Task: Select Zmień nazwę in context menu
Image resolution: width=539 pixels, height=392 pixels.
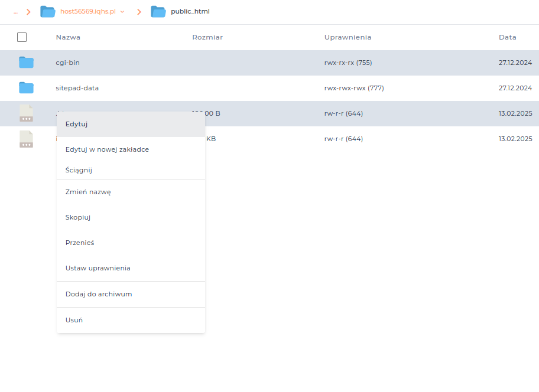Action: point(88,192)
